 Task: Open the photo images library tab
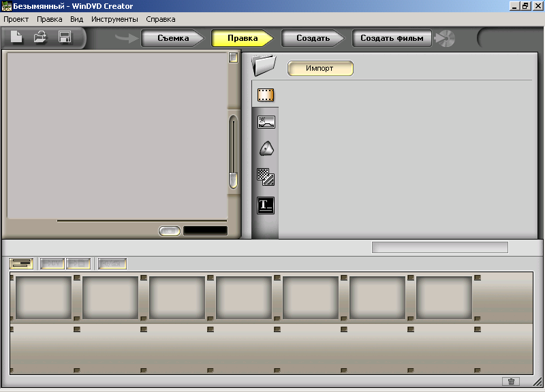266,122
